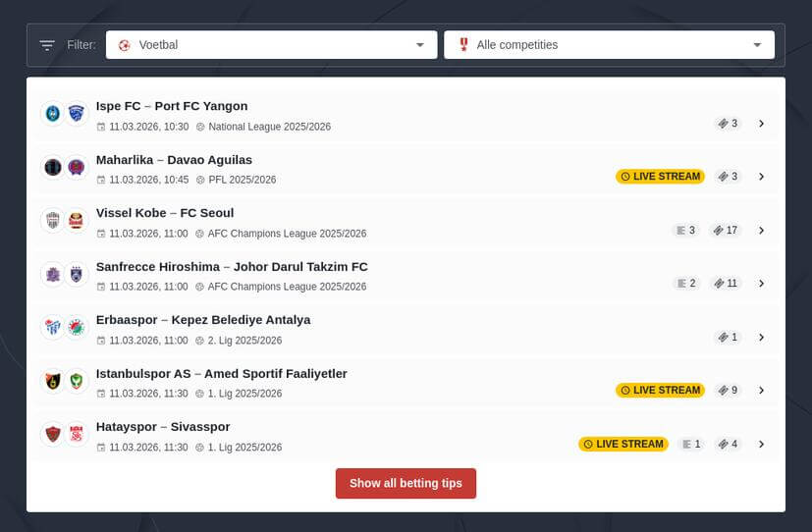Image resolution: width=812 pixels, height=532 pixels.
Task: Open live stream for Hatayspor – Sivasspor
Action: pyautogui.click(x=623, y=444)
